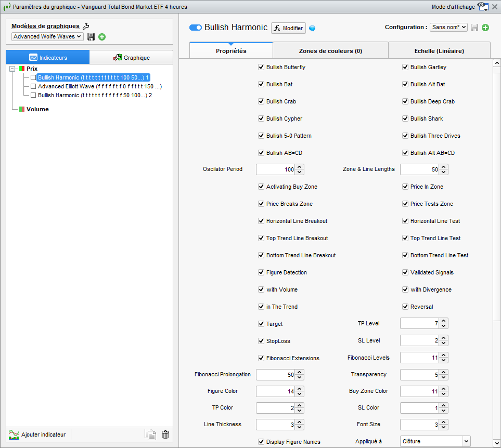Add new chart template with green plus
The height and width of the screenshot is (448, 501).
[x=102, y=37]
